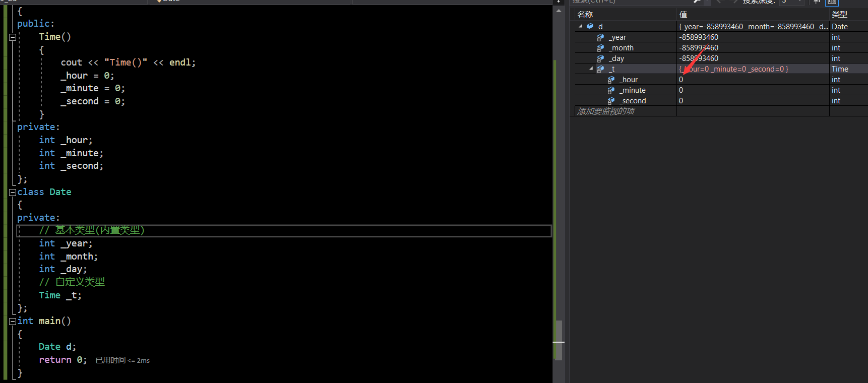Select the _year name in the watch list
The width and height of the screenshot is (868, 383).
click(x=617, y=37)
